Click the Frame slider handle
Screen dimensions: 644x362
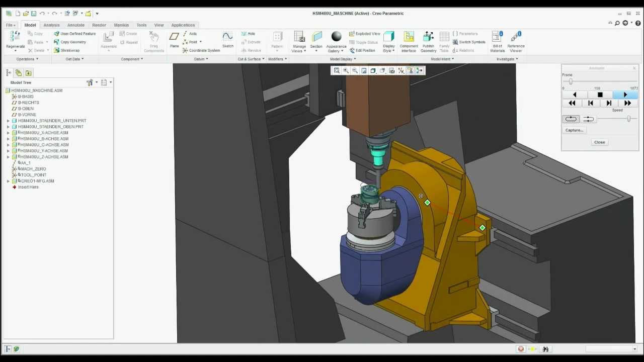click(x=571, y=81)
